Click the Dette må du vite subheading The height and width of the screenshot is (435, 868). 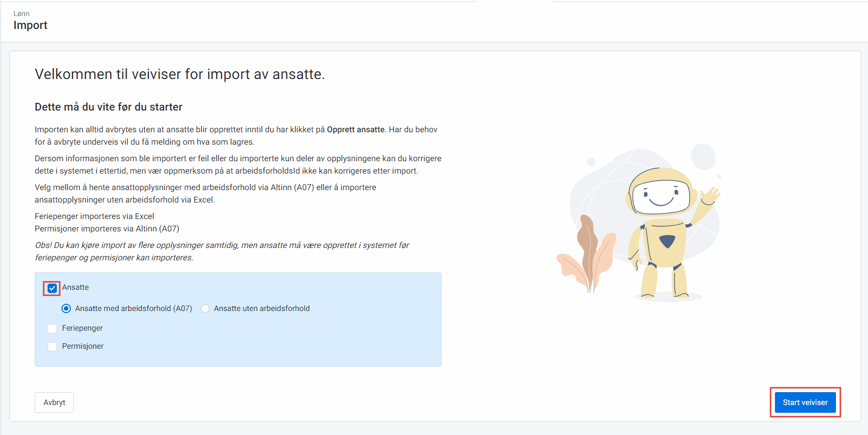click(109, 107)
